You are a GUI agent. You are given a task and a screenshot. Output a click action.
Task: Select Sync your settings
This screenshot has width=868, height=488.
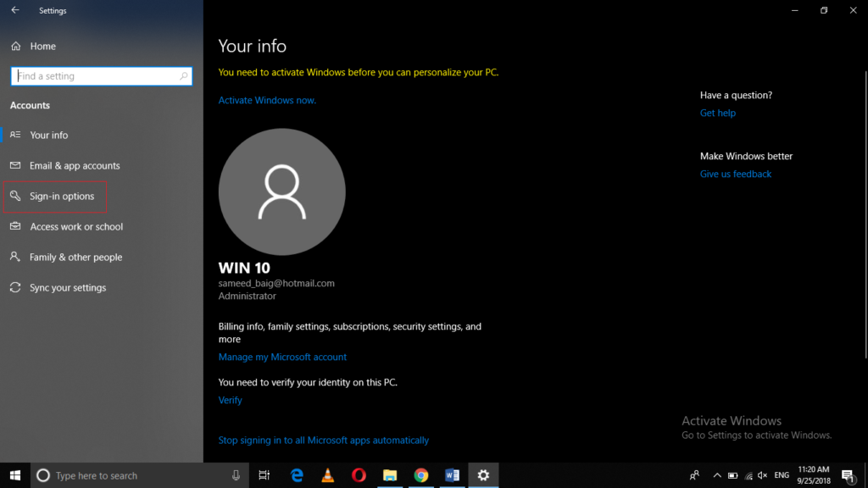tap(69, 287)
